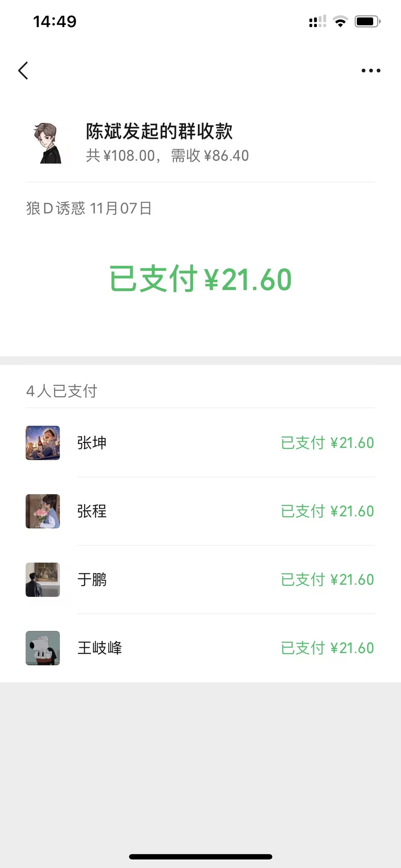Tap the large green 已支付¥21.60 amount
The height and width of the screenshot is (868, 401).
(x=200, y=279)
